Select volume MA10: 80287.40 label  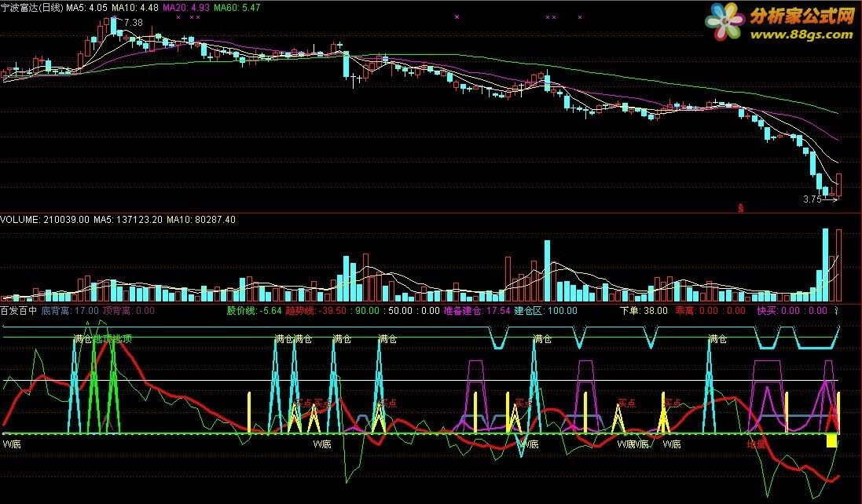pos(200,220)
